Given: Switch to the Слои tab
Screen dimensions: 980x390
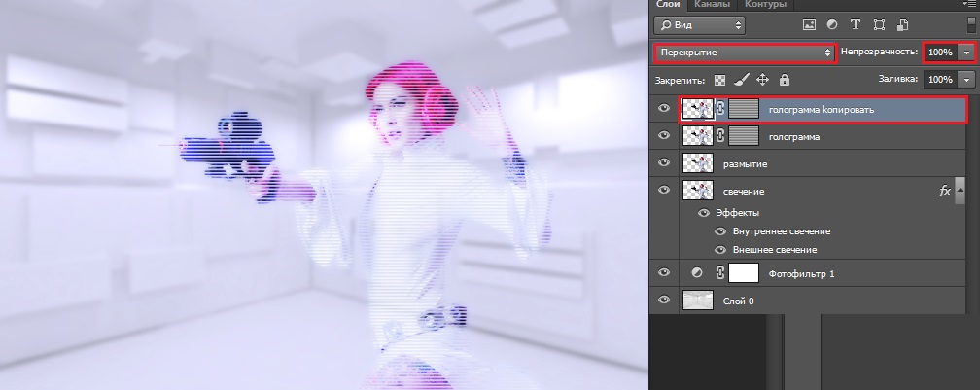Looking at the screenshot, I should pos(668,4).
